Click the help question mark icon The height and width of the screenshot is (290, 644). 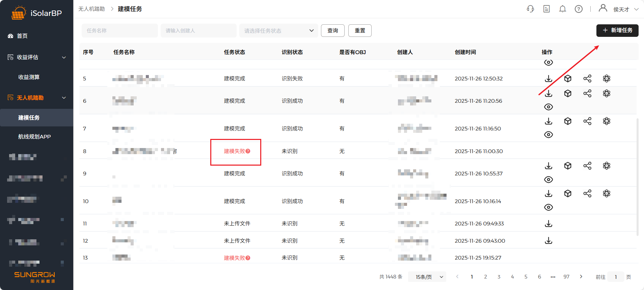pos(579,9)
